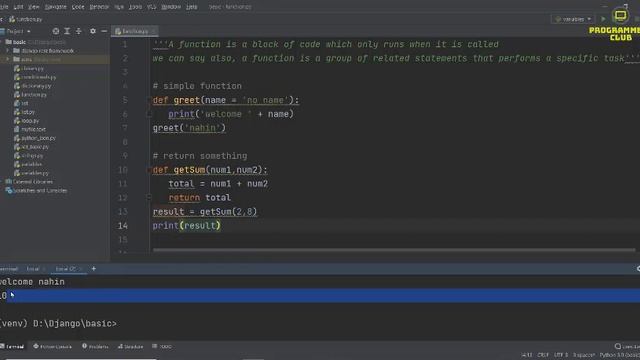Open the VCS menu
Viewport: 640px width, 360px height.
click(151, 7)
